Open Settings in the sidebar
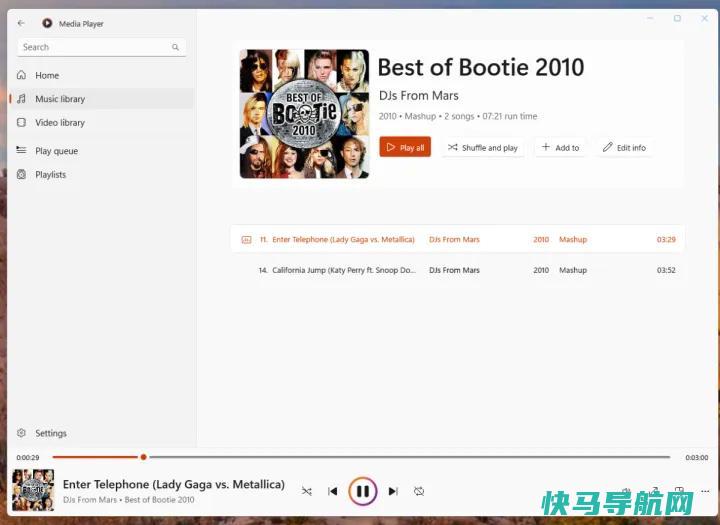 tap(102, 433)
